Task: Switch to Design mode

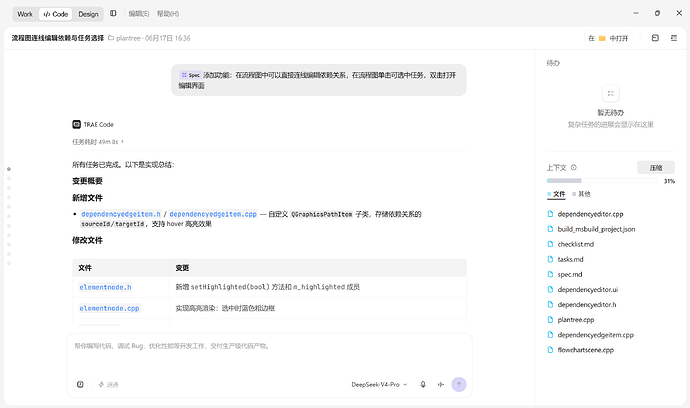Action: pos(88,14)
